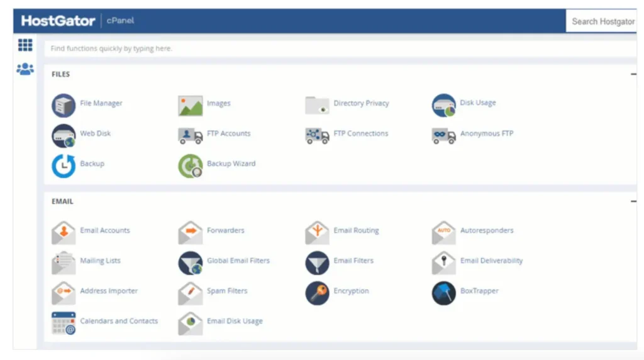The height and width of the screenshot is (360, 644).
Task: Open the Calendars and Contacts icon
Action: tap(64, 324)
